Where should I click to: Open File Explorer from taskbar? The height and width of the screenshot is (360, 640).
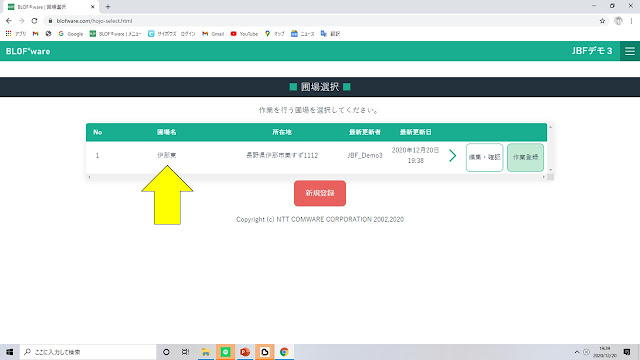pyautogui.click(x=206, y=352)
